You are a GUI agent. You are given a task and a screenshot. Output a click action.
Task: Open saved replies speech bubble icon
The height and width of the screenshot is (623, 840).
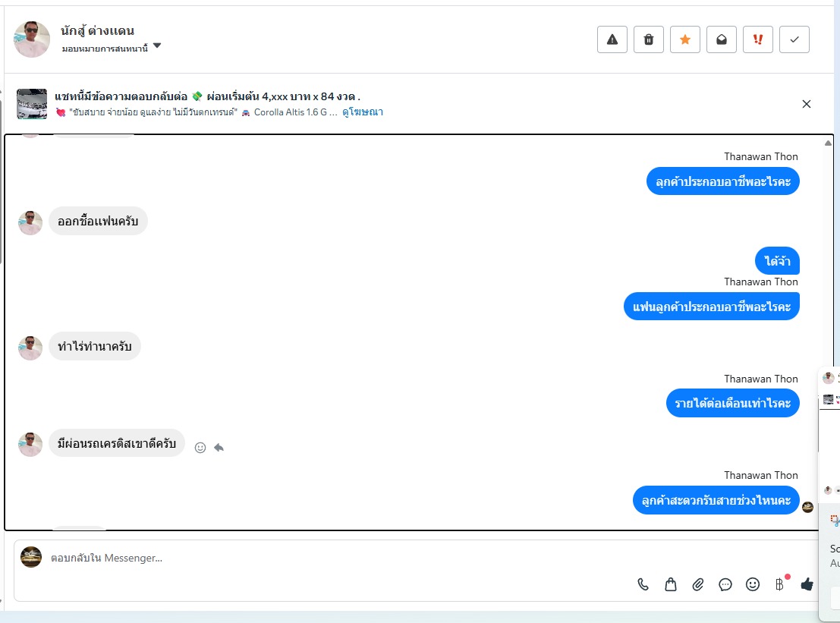[725, 584]
